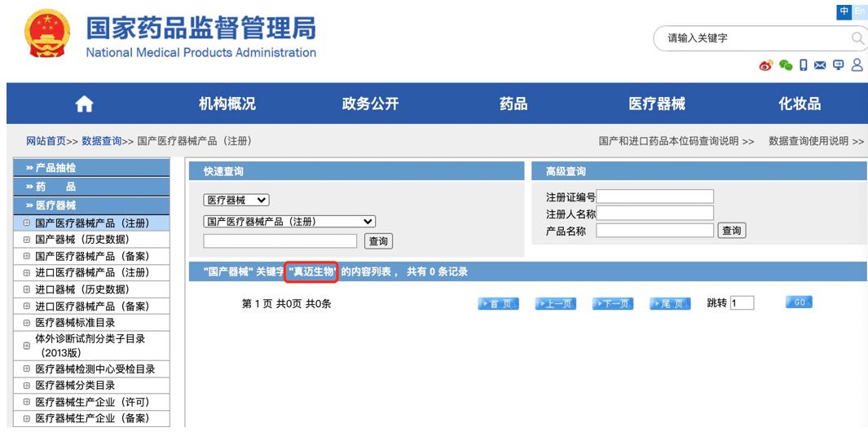Focus the quick search keyword field
Viewport: 868px width, 441px height.
tap(280, 241)
